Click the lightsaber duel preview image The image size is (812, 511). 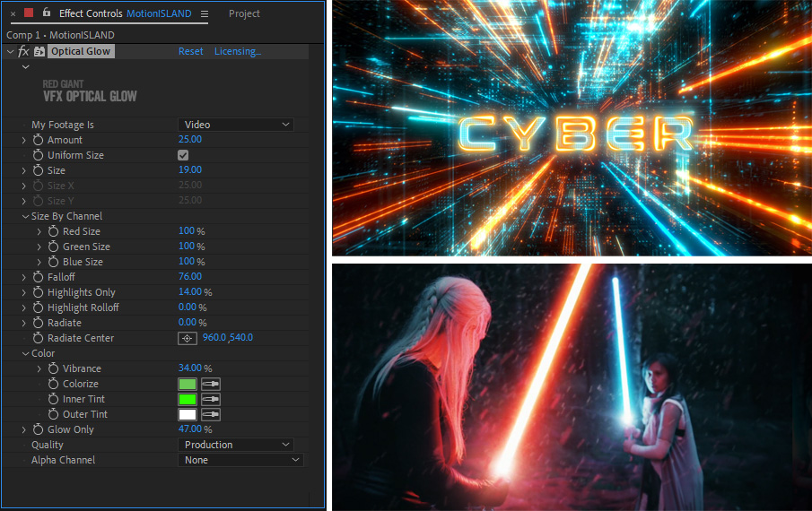point(572,387)
